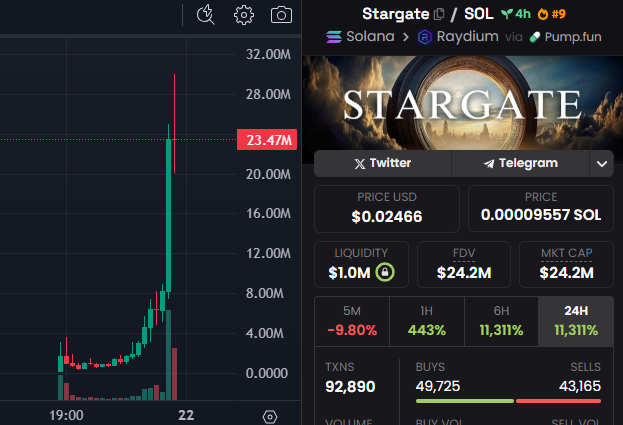Click the liquidity lock icon

(x=385, y=272)
